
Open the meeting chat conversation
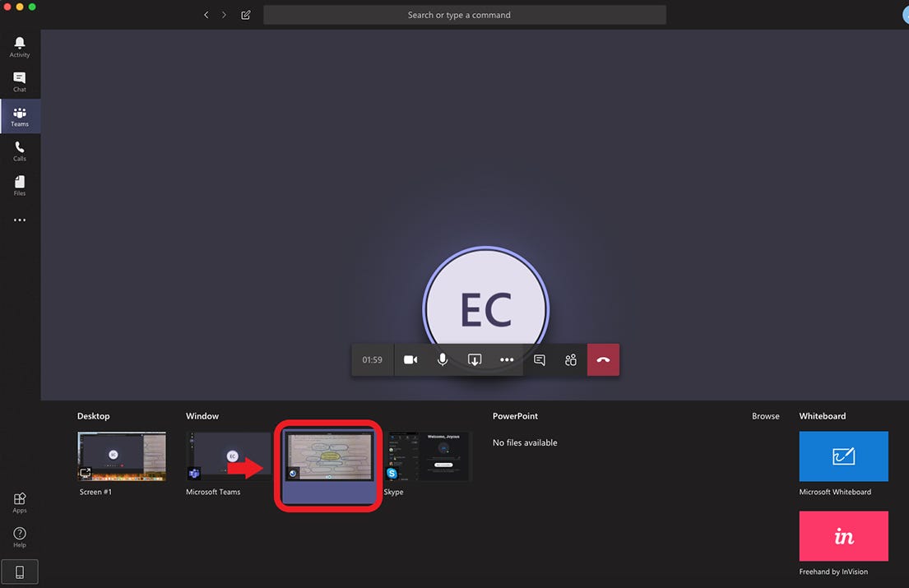pyautogui.click(x=539, y=359)
